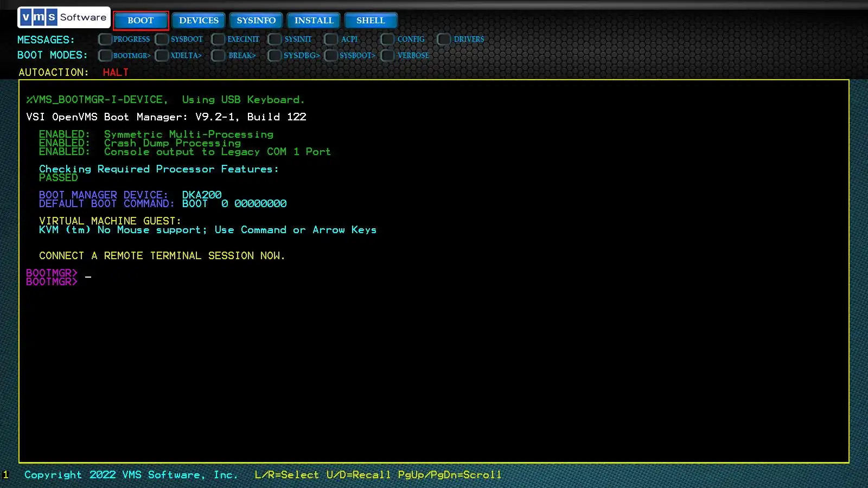The width and height of the screenshot is (868, 488).
Task: Switch to the DEVICES tab
Action: [x=199, y=21]
